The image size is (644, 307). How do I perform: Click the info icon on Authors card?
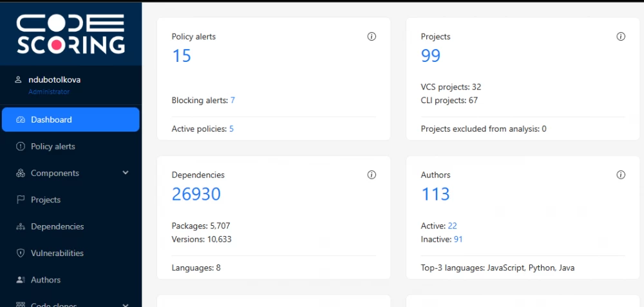pyautogui.click(x=621, y=175)
